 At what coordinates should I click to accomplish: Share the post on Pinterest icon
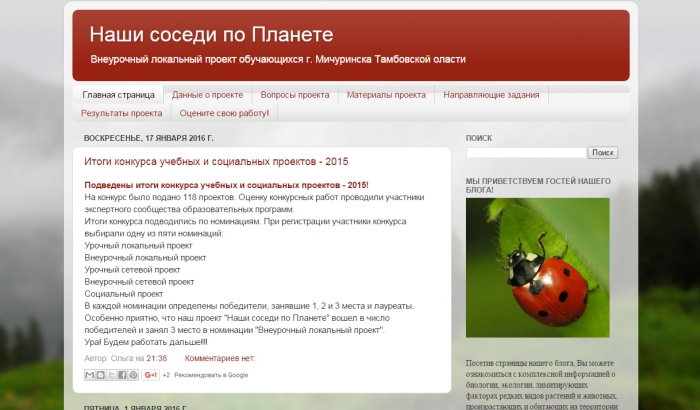click(x=134, y=375)
